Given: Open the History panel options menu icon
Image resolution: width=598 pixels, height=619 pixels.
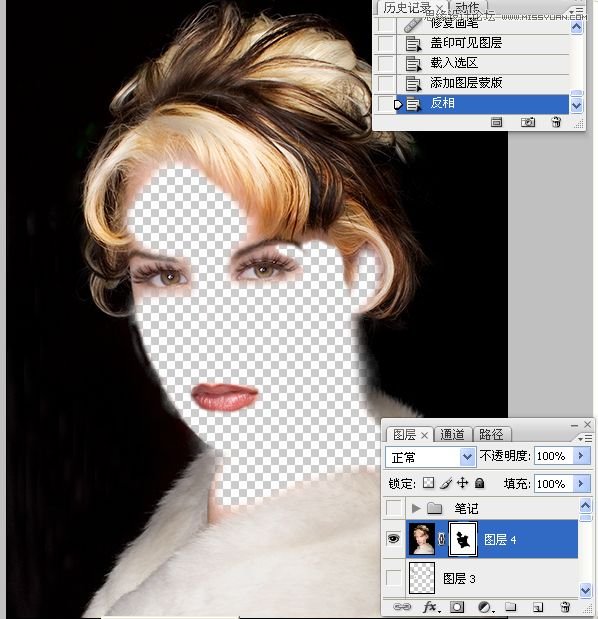Looking at the screenshot, I should [577, 11].
